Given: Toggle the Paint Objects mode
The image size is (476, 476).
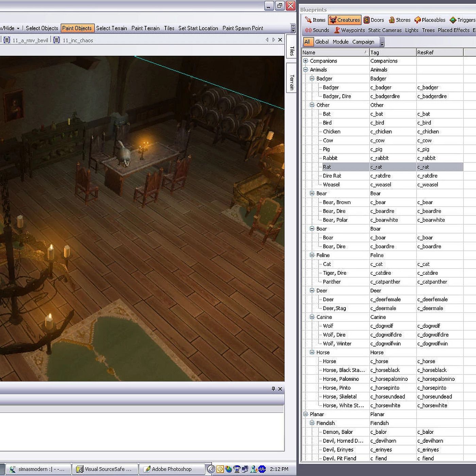Looking at the screenshot, I should click(77, 28).
